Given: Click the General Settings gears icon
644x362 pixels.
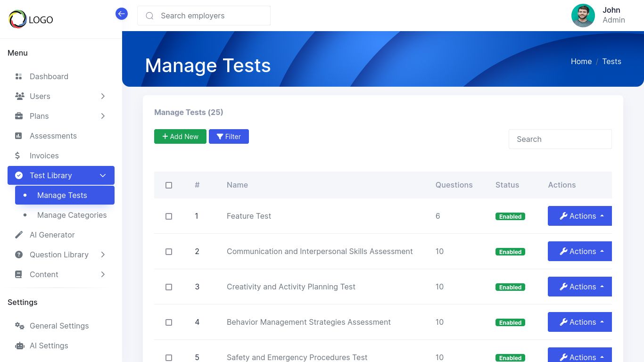Looking at the screenshot, I should [19, 326].
